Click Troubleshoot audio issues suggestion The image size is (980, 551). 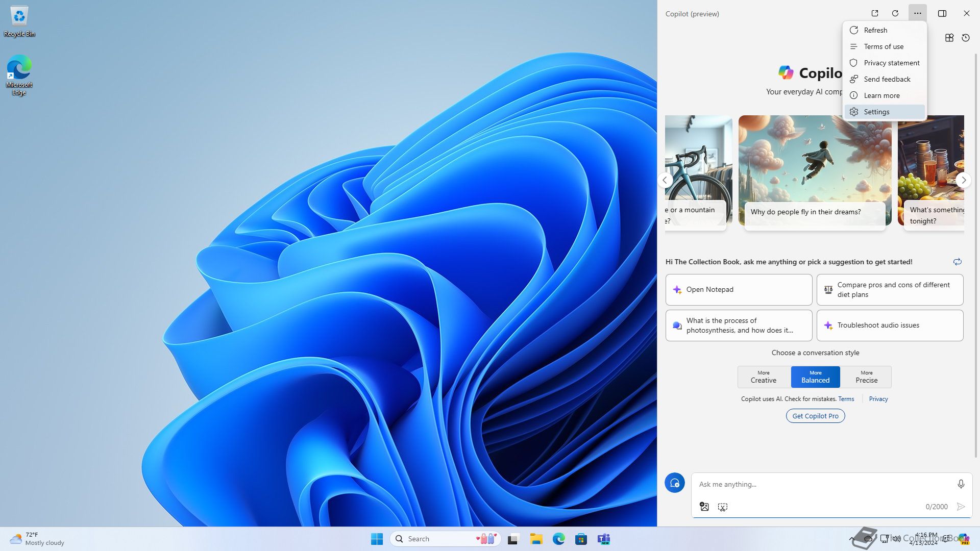coord(890,325)
